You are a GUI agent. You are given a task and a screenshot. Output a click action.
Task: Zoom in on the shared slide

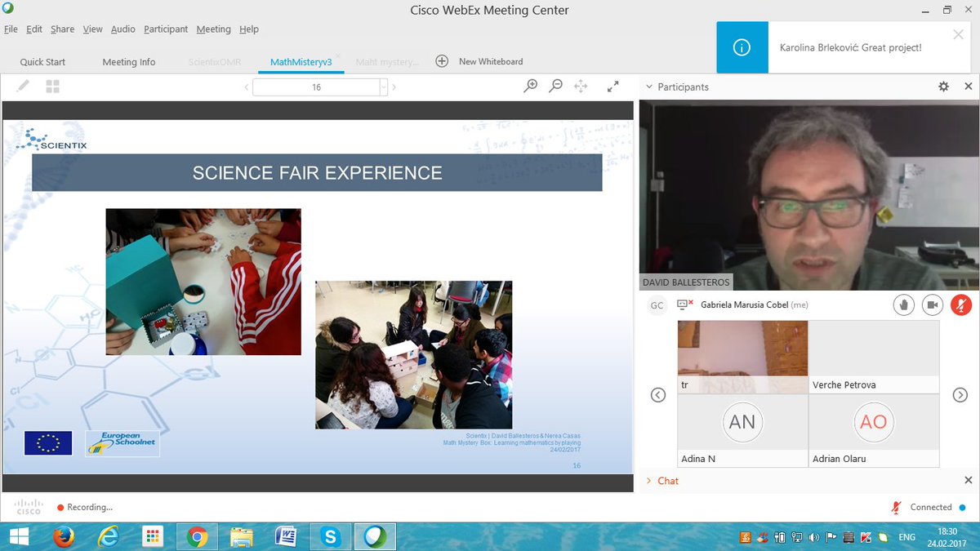pyautogui.click(x=531, y=86)
